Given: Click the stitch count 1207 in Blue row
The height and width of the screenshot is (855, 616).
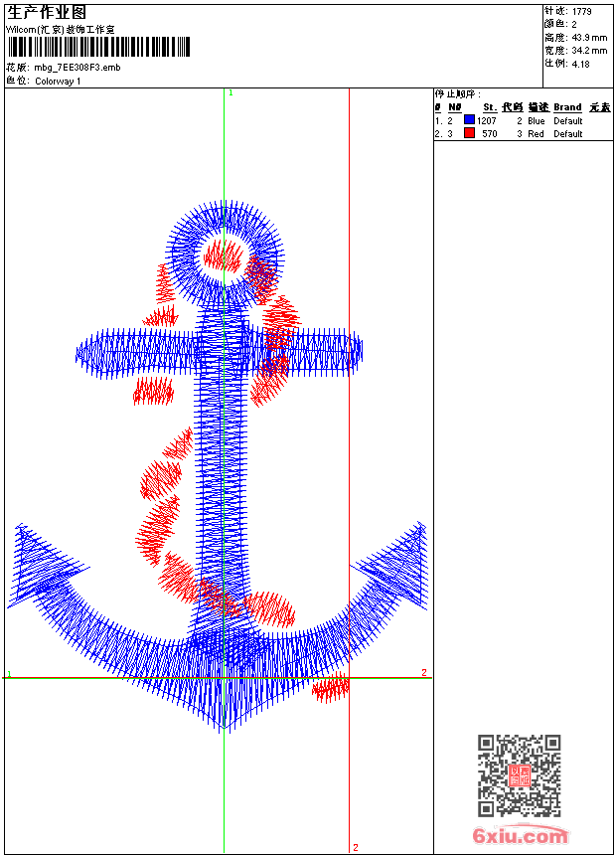Looking at the screenshot, I should click(x=487, y=121).
